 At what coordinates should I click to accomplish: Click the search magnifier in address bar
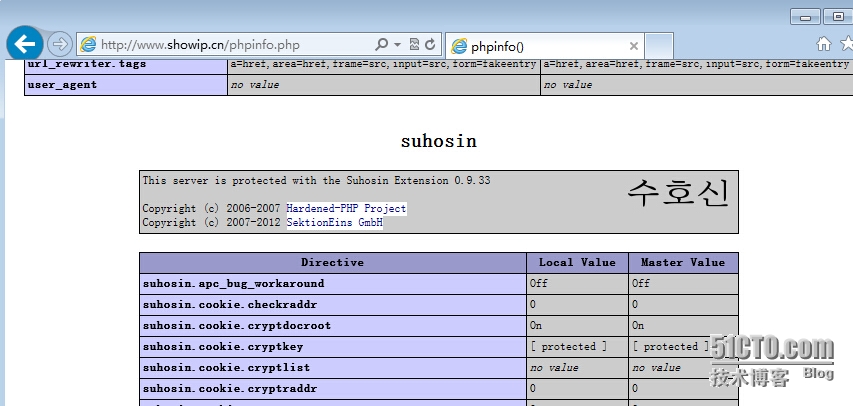pyautogui.click(x=382, y=45)
